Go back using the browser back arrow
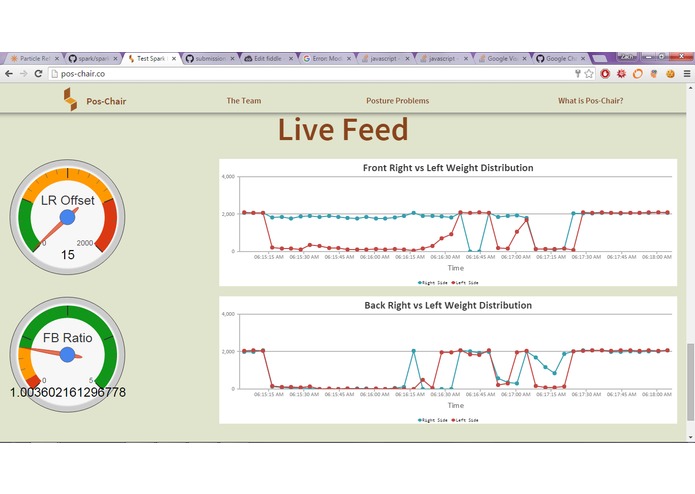 8,74
